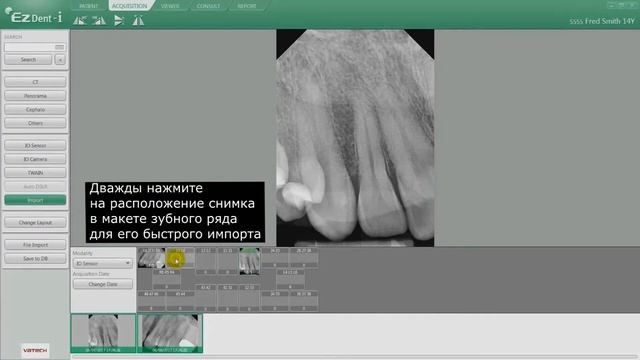The image size is (640, 360).
Task: Click the large dental X-ray preview image
Action: [355, 138]
